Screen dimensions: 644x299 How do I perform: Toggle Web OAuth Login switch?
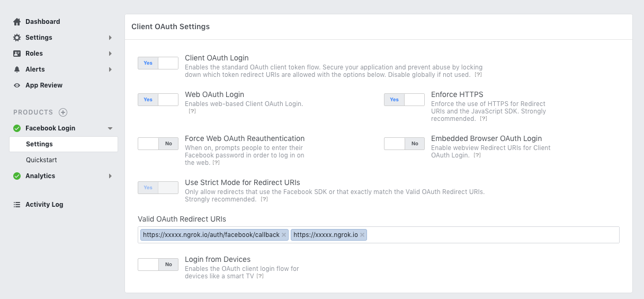[x=158, y=100]
